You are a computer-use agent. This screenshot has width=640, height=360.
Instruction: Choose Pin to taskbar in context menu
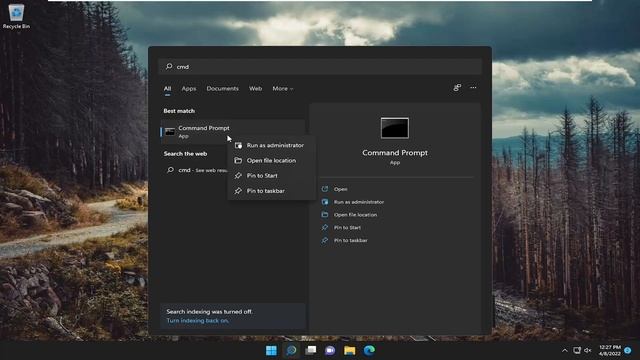coord(272,191)
